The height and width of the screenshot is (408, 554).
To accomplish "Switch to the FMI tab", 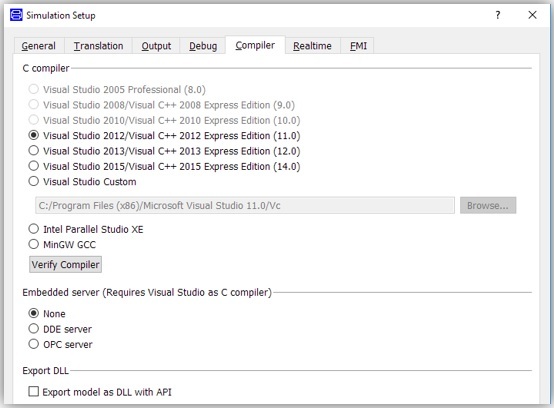I will (358, 46).
